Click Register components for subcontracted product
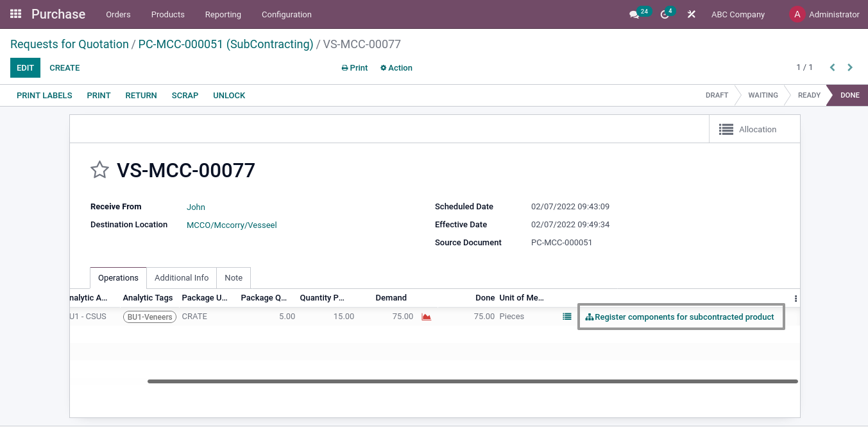 point(681,317)
